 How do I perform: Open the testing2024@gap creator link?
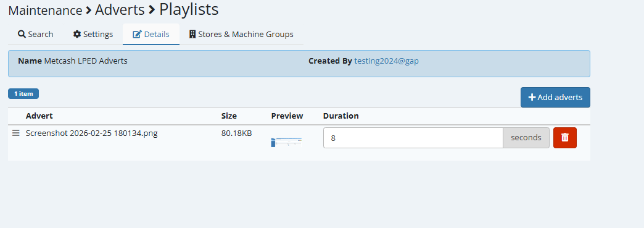point(387,61)
